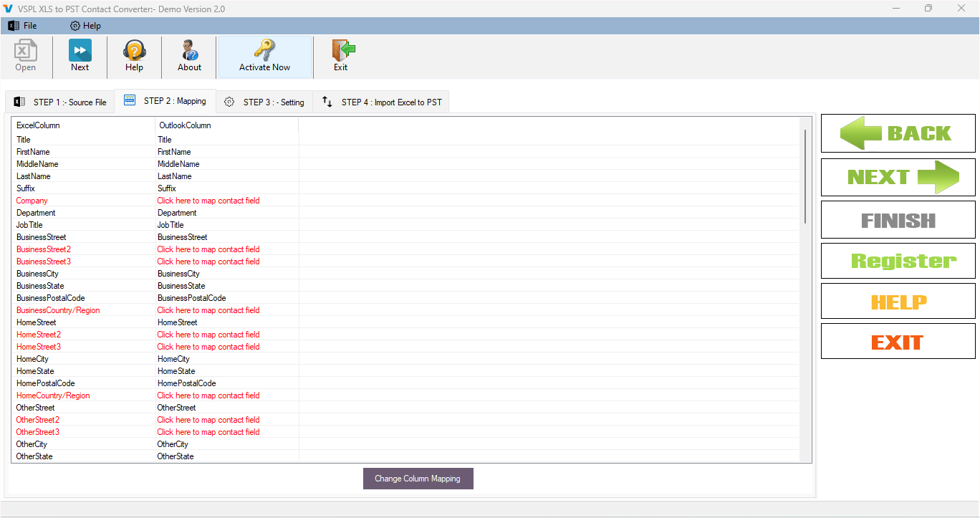Select the FirstName Excel column cell

(33, 152)
